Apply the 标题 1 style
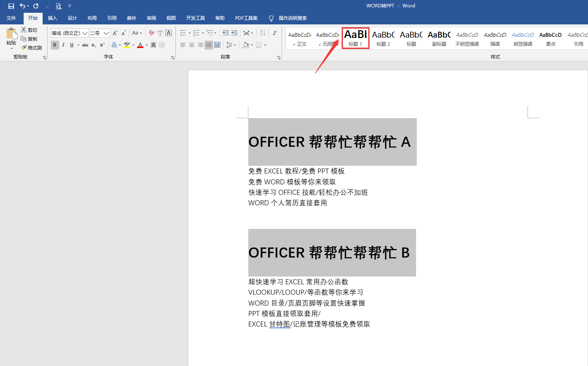 (356, 38)
